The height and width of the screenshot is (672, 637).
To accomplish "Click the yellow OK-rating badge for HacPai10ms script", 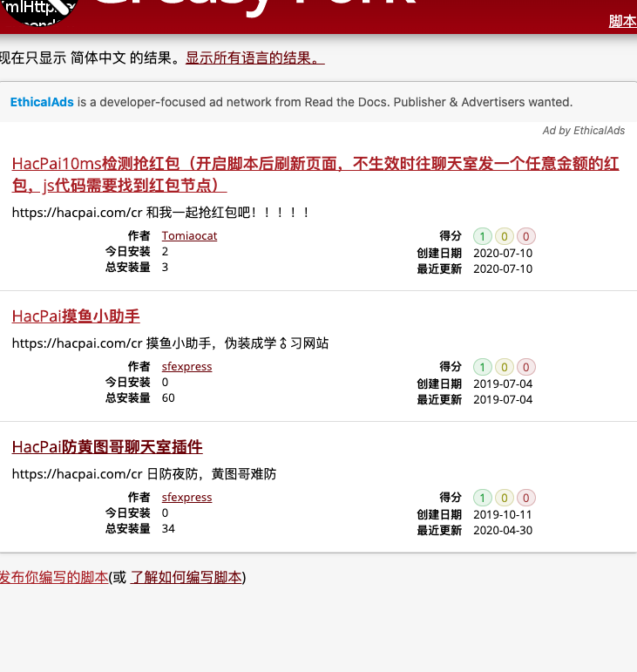I will (505, 236).
